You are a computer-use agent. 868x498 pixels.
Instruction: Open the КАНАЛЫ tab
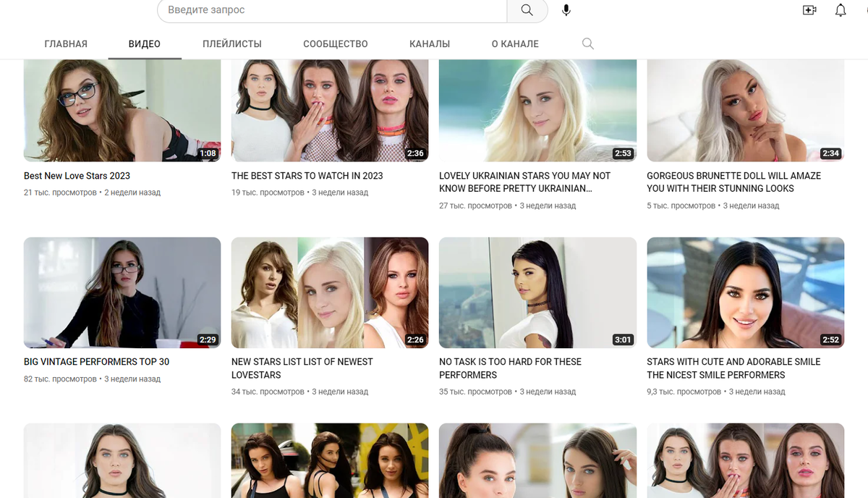430,44
